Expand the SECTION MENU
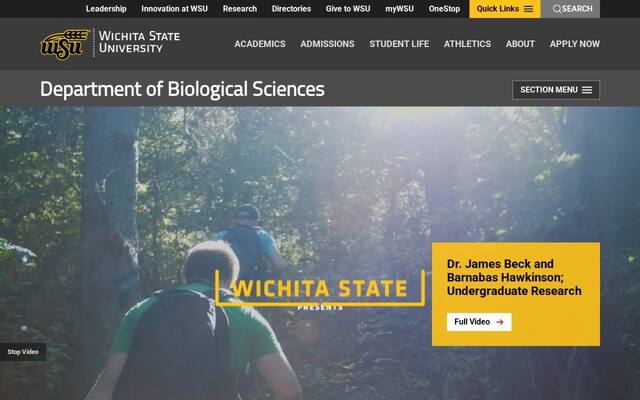640x400 pixels. point(556,90)
